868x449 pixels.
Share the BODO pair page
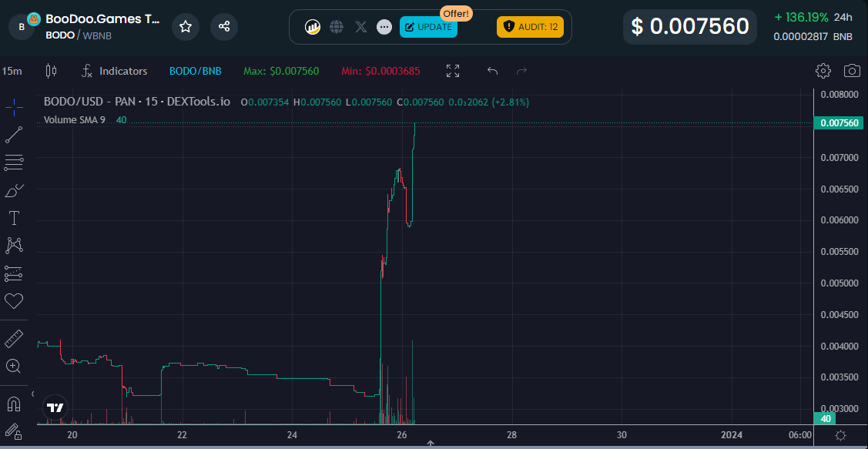click(x=224, y=27)
